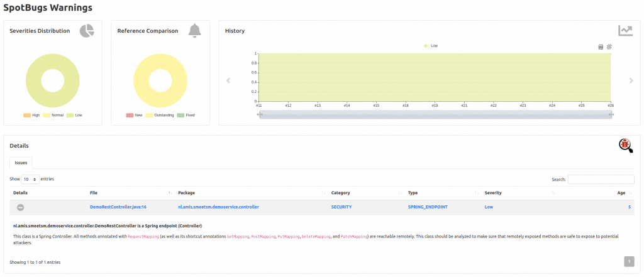The height and width of the screenshot is (277, 644).
Task: Open the show entries count dropdown
Action: click(x=30, y=179)
